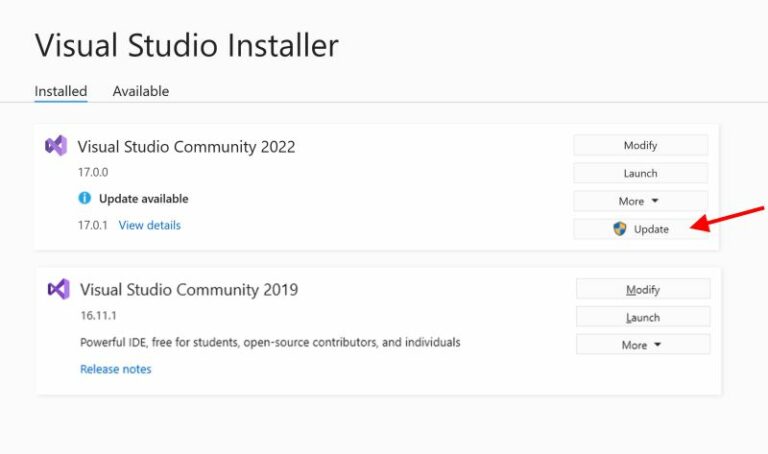Click the blue info icon beside Update available

(85, 199)
